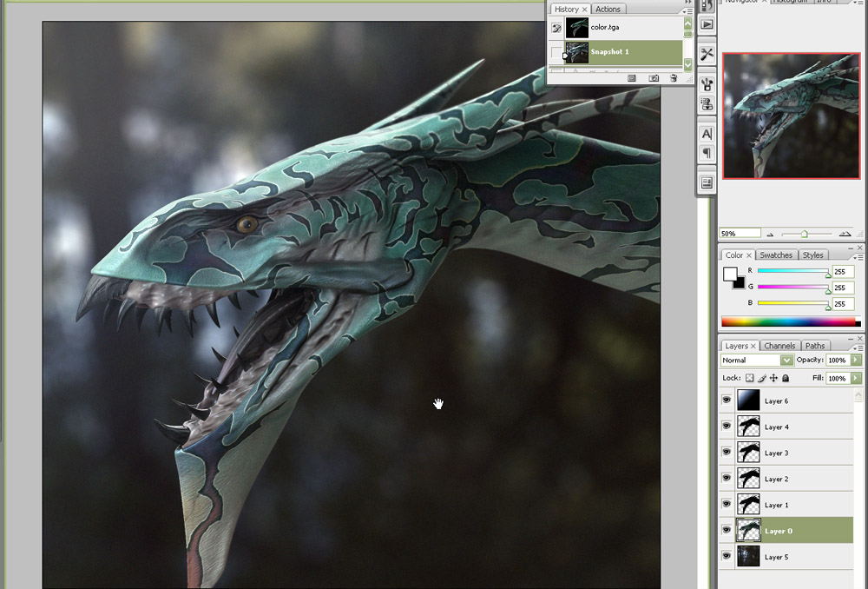Open the Actions panel from the dock
The height and width of the screenshot is (589, 868).
(707, 24)
